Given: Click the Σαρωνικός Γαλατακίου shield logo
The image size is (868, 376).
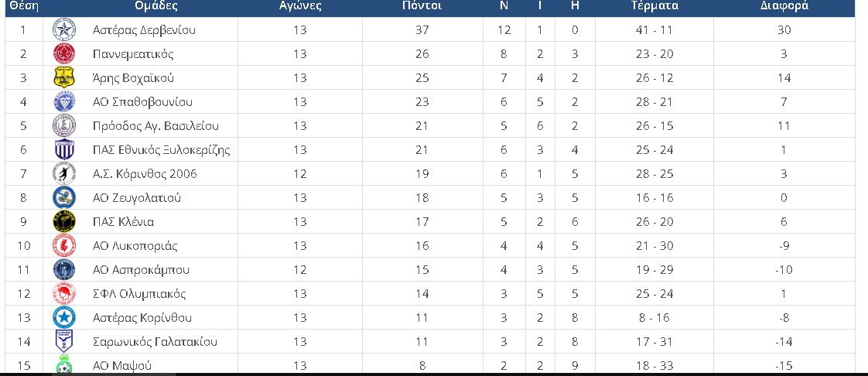Looking at the screenshot, I should tap(63, 341).
